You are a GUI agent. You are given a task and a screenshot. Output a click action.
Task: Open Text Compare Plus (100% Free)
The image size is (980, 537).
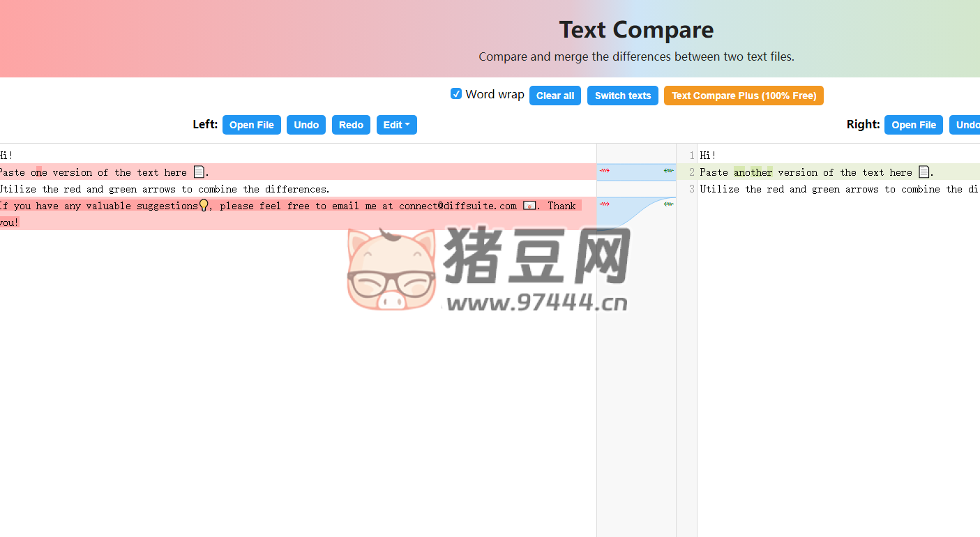click(744, 96)
